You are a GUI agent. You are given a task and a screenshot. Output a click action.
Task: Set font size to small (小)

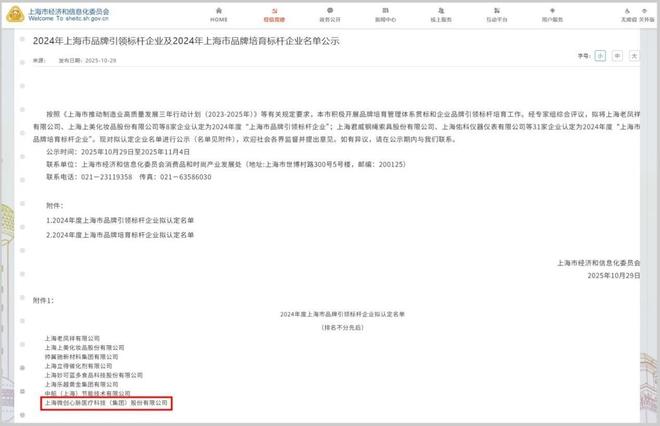600,56
